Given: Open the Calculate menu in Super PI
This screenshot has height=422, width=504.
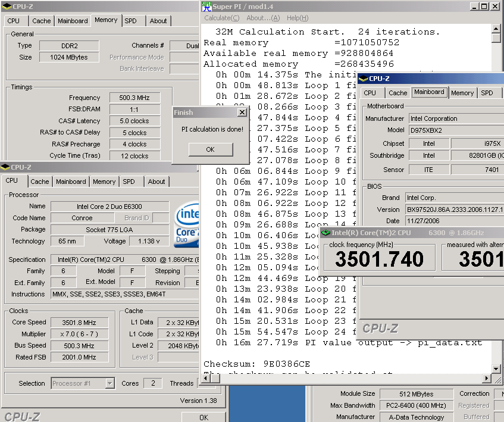Looking at the screenshot, I should 222,18.
